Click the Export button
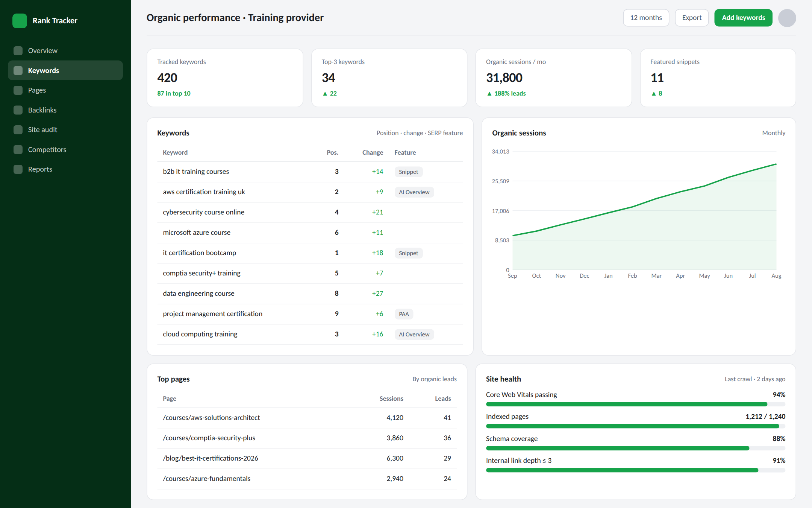The width and height of the screenshot is (812, 508). (692, 18)
